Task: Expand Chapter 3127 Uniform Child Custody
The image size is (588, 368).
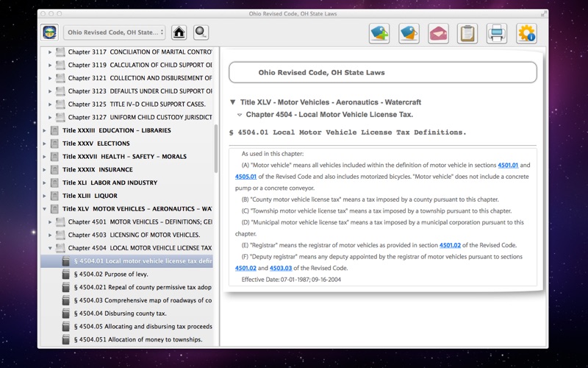Action: [50, 118]
